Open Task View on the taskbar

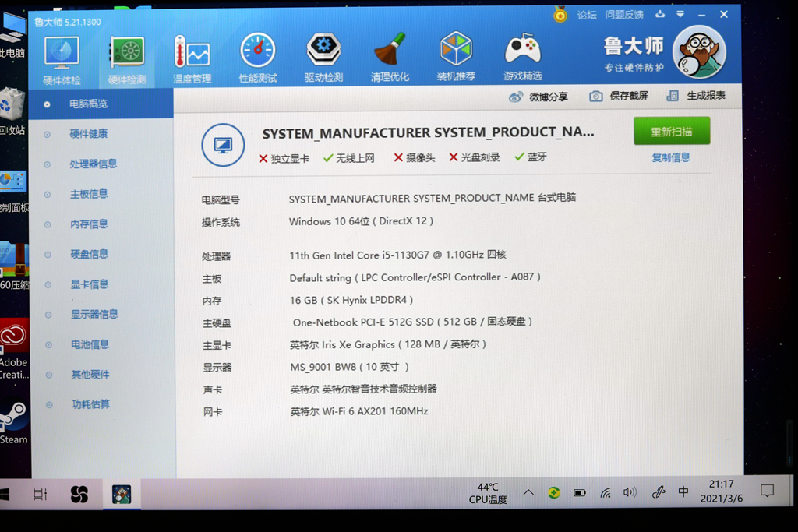pos(41,494)
